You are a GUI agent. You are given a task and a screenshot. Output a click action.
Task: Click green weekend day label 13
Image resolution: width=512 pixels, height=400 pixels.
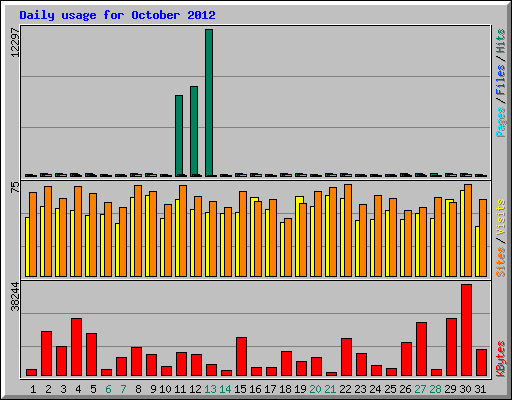(x=210, y=389)
